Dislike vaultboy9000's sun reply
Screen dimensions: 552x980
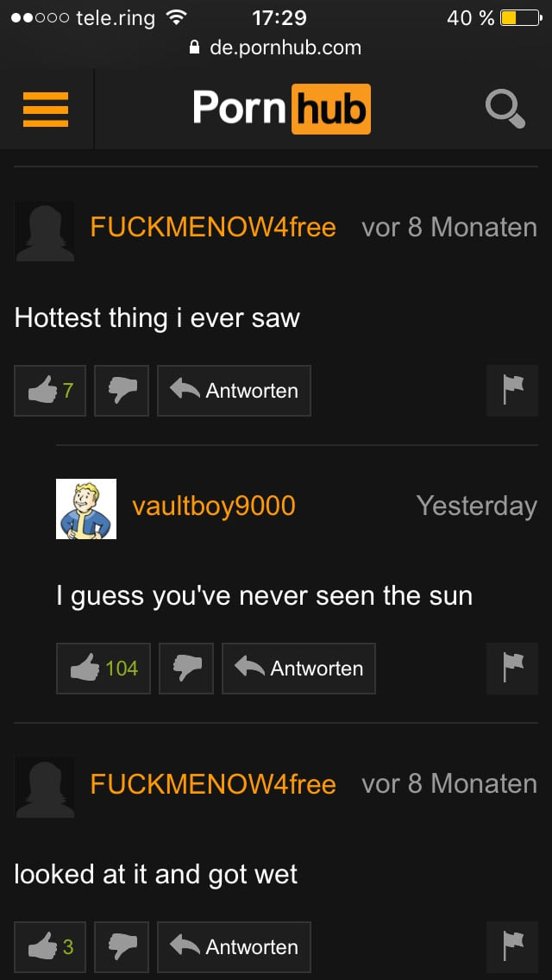tap(186, 668)
